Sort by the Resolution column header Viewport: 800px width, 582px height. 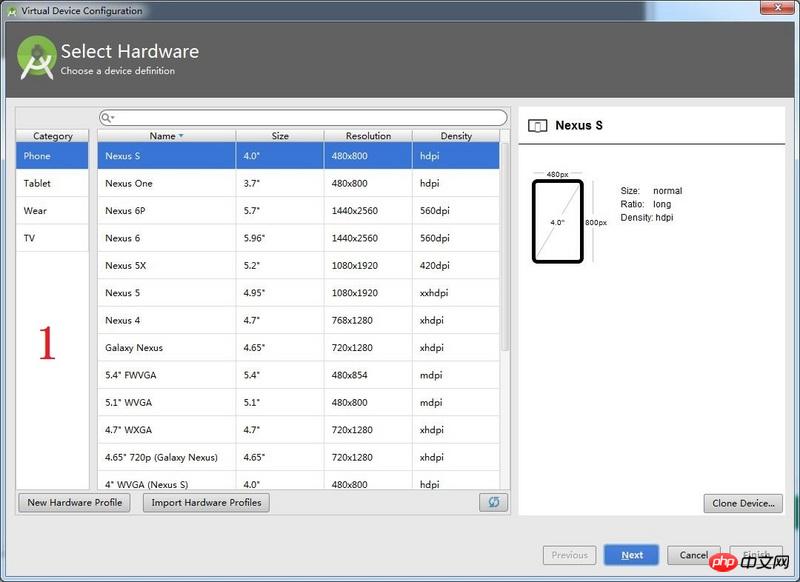[x=368, y=136]
